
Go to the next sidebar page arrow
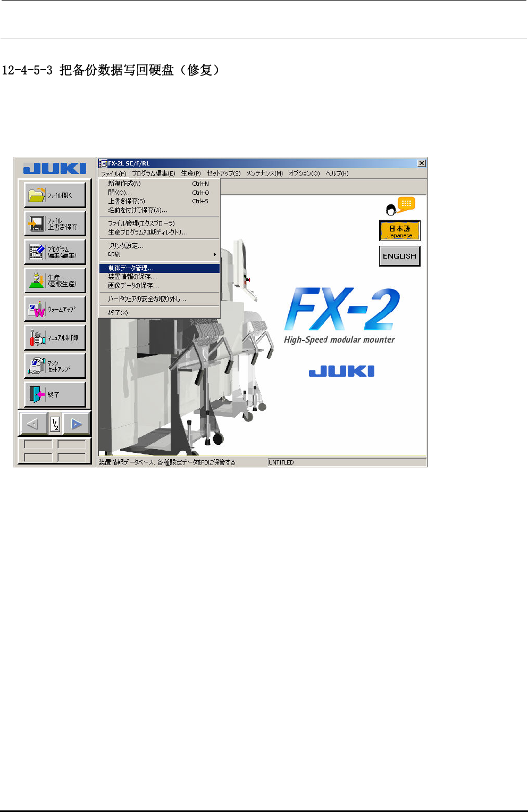pos(77,424)
